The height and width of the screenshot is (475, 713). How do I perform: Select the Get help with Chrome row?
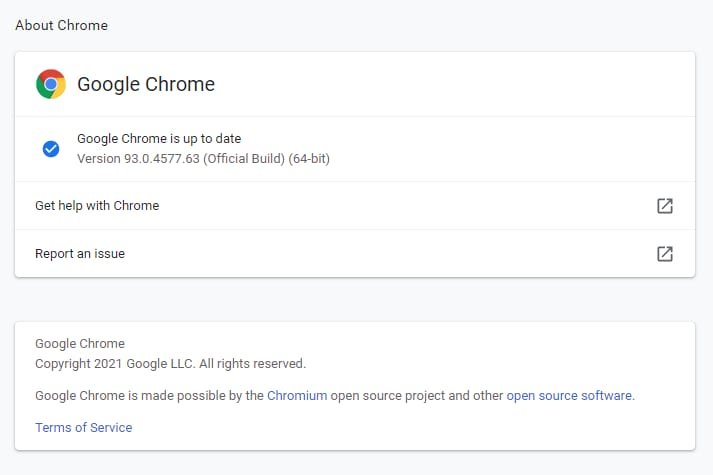point(355,206)
